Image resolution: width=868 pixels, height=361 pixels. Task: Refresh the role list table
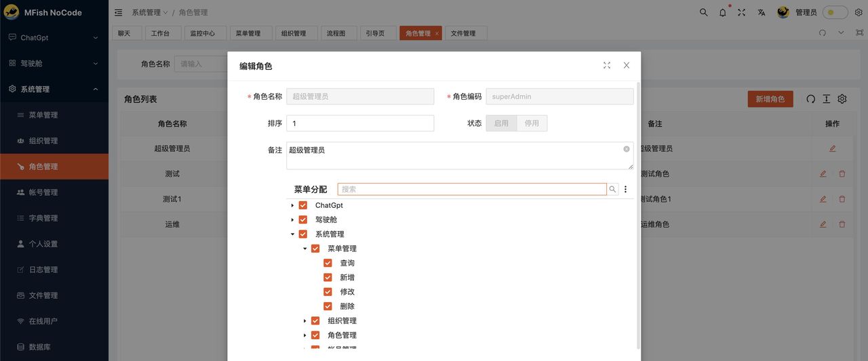click(x=810, y=99)
